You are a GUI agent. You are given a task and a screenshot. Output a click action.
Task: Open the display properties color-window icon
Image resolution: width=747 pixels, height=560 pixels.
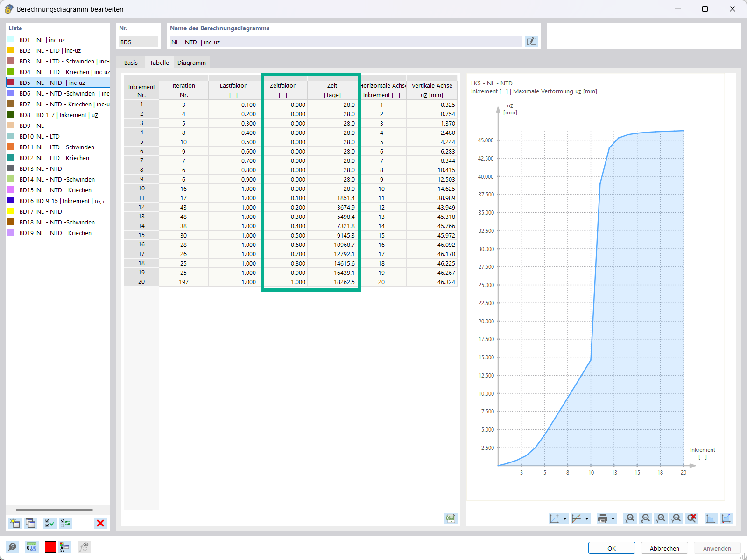64,547
